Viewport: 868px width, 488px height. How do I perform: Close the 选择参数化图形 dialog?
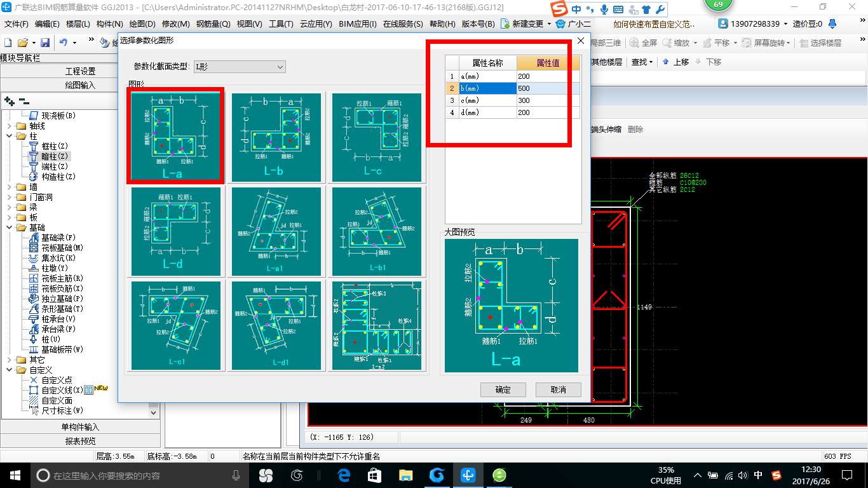click(580, 41)
